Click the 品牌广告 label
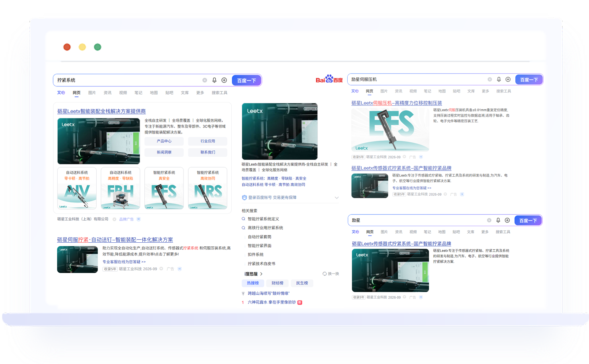 126,219
